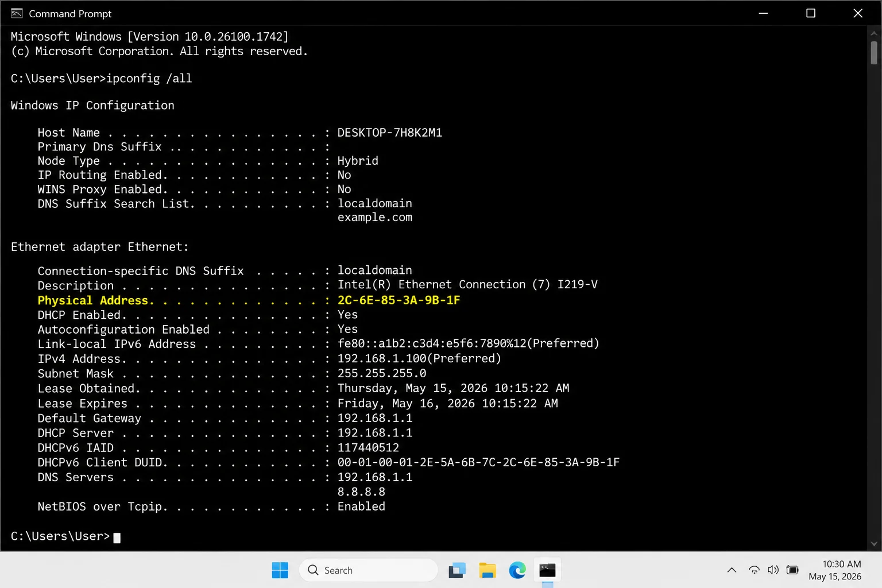This screenshot has height=588, width=882.
Task: Click the ipconfig /all command line
Action: coord(102,79)
